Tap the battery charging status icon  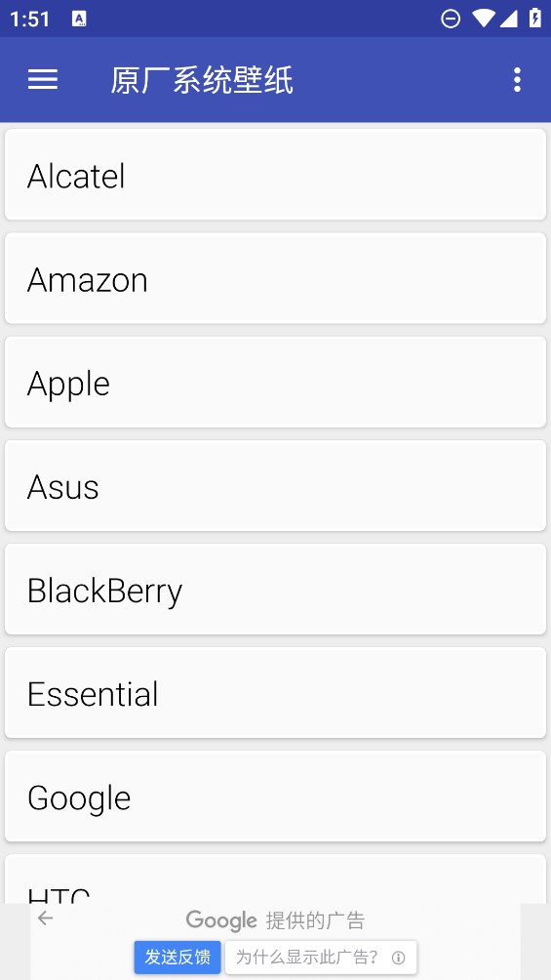click(x=534, y=19)
